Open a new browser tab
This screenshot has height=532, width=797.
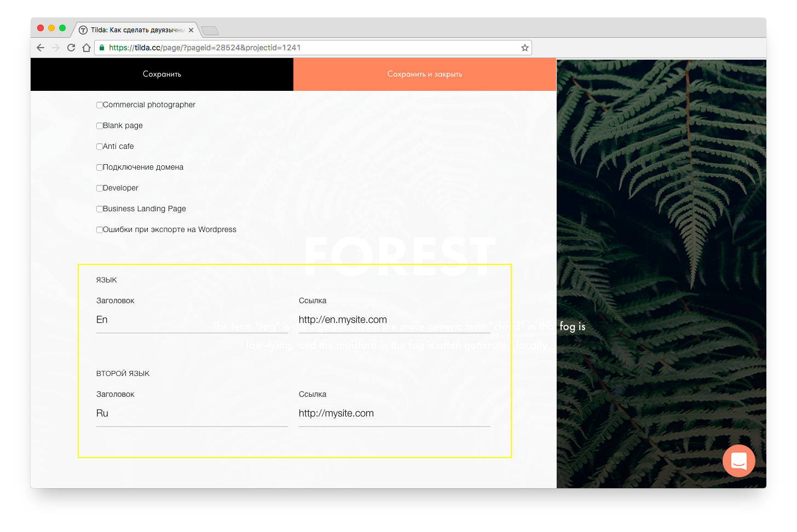210,31
